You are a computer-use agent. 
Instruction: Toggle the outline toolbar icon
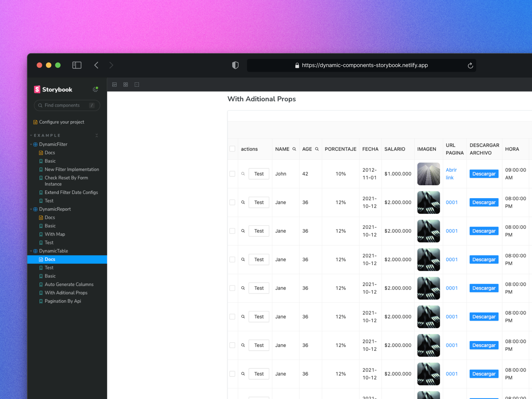(x=137, y=85)
